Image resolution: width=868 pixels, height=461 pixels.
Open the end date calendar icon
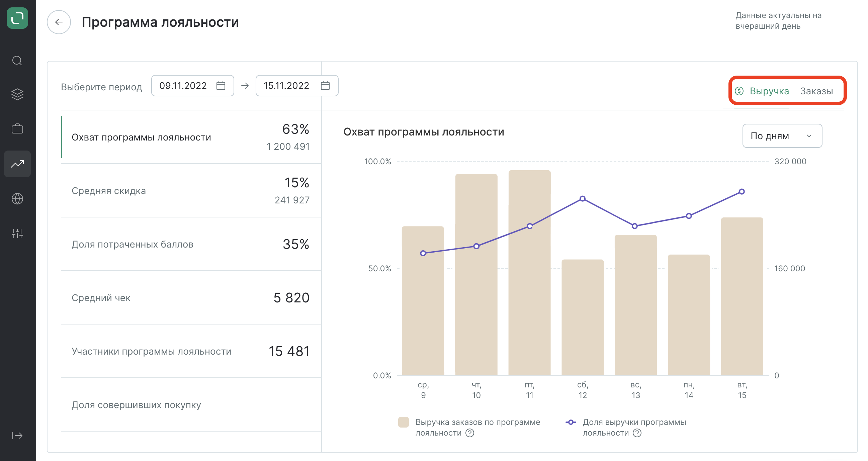[325, 86]
